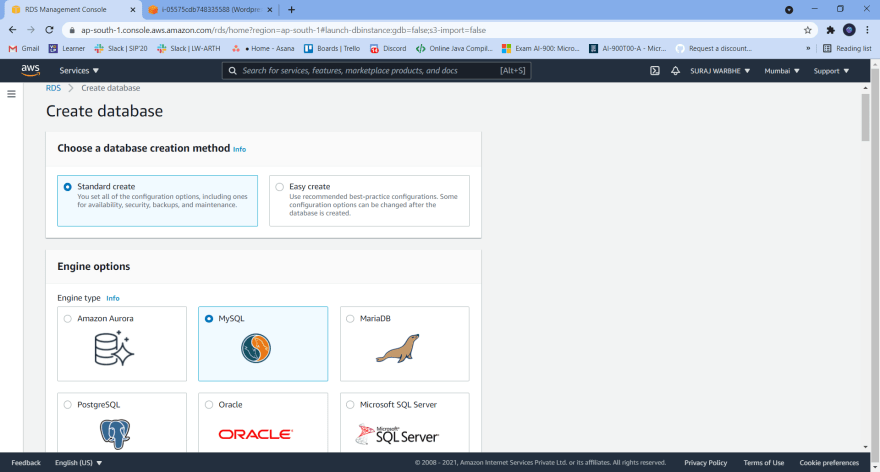Open the Learner bookmark
This screenshot has height=472, width=880.
coord(67,48)
